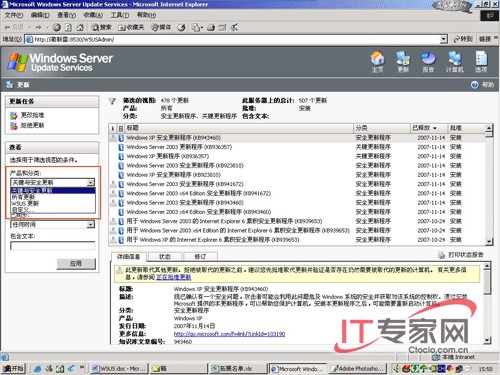Click the IE Mail toolbar icon

pyautogui.click(x=197, y=27)
